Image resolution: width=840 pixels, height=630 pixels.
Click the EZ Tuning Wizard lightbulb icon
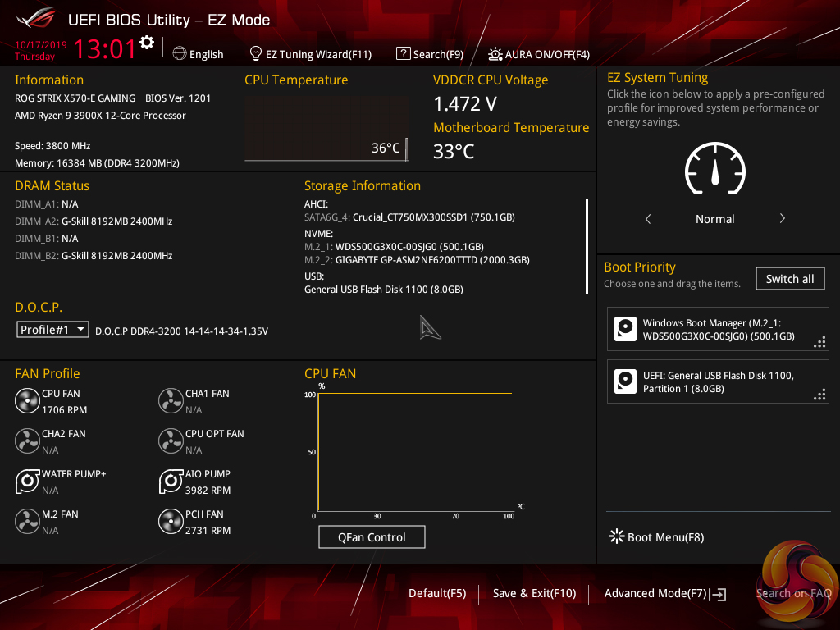[256, 53]
